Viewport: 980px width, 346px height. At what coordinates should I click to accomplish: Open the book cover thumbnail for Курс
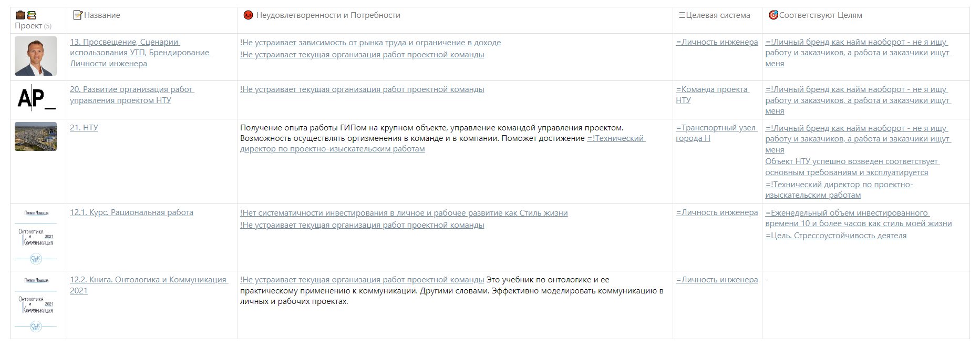pyautogui.click(x=36, y=237)
